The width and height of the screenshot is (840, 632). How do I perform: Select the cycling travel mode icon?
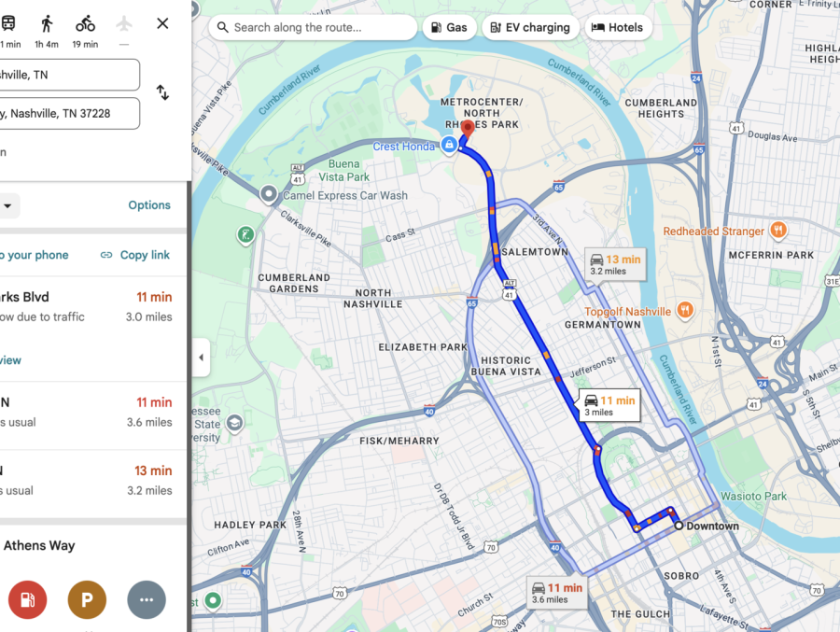pyautogui.click(x=85, y=24)
